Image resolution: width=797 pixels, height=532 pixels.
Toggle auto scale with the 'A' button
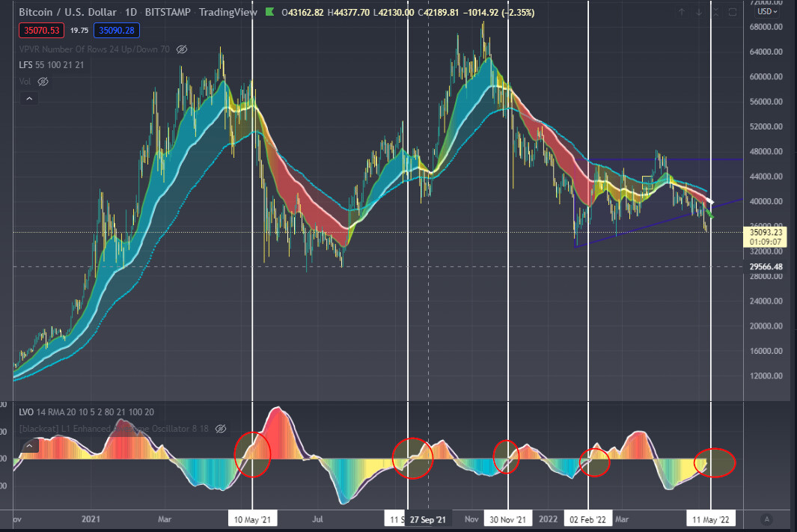(x=766, y=519)
